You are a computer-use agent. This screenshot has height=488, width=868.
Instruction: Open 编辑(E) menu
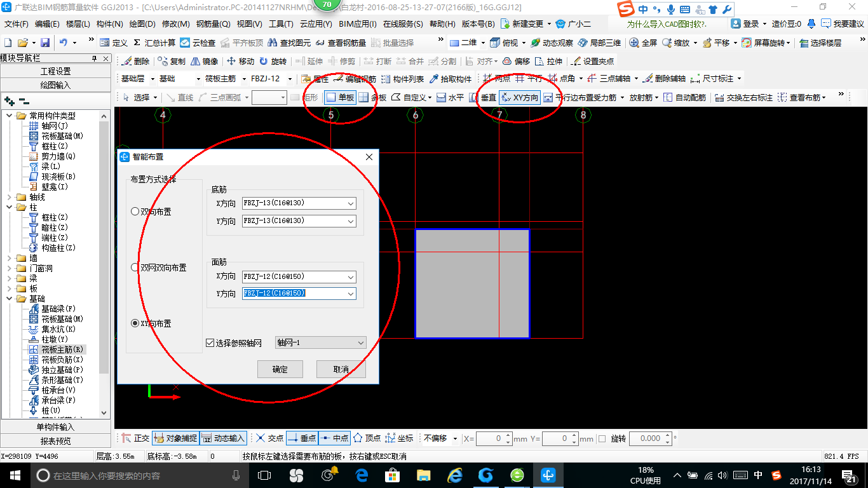pos(47,24)
